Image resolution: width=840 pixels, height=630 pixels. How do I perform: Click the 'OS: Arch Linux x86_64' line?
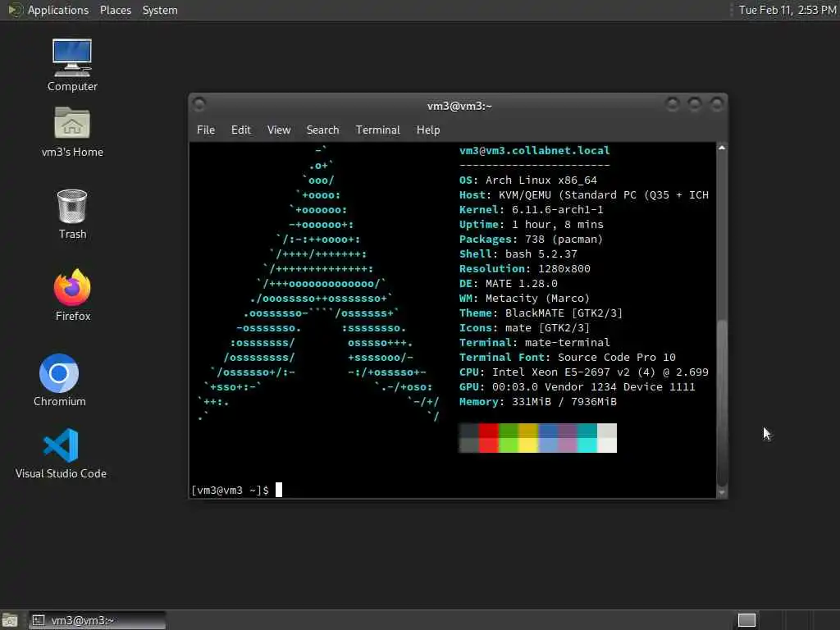click(x=527, y=180)
